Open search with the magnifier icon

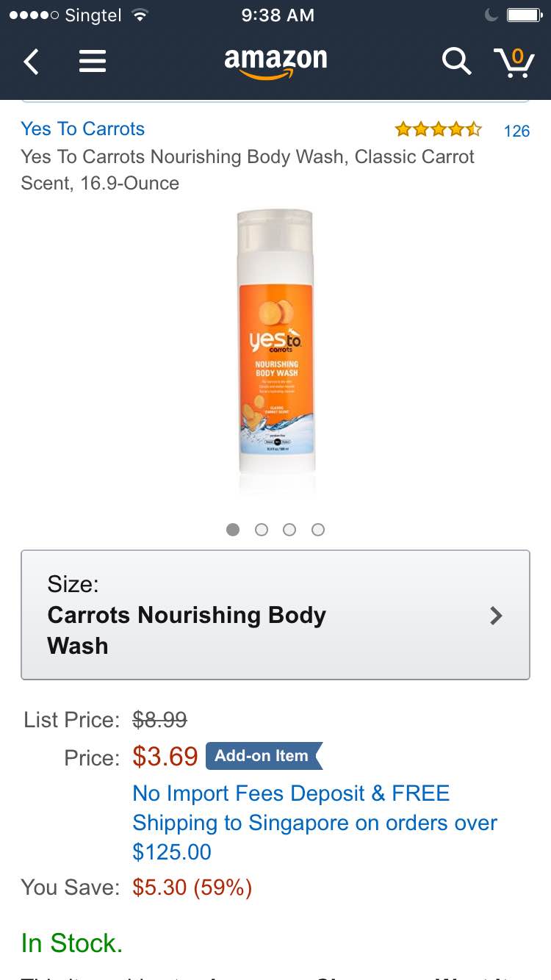[456, 61]
